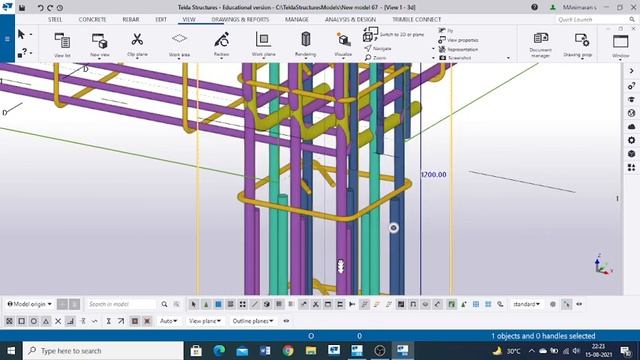Open the ANALYSIS & DESIGN tab
640x360 pixels.
pyautogui.click(x=350, y=19)
